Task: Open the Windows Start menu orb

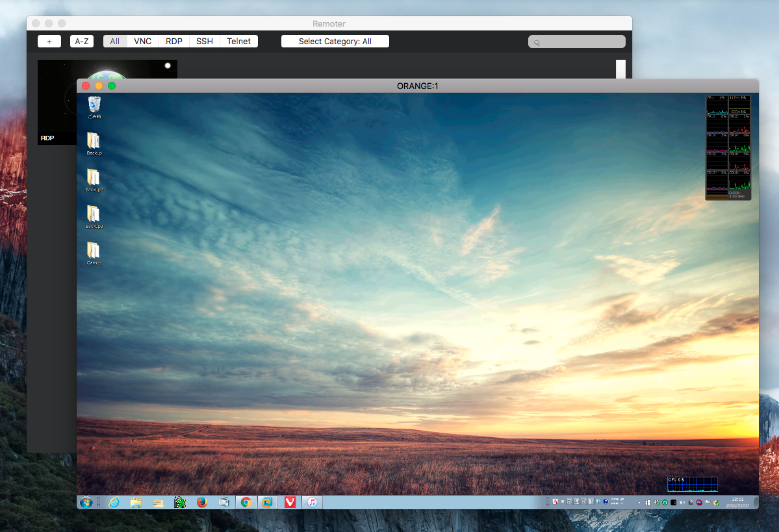Action: point(86,502)
